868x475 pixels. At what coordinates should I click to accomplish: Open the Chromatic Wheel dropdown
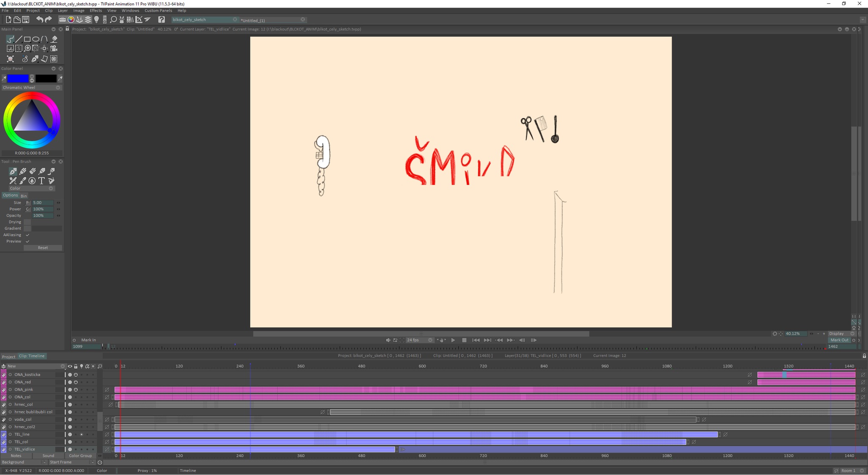tap(32, 88)
